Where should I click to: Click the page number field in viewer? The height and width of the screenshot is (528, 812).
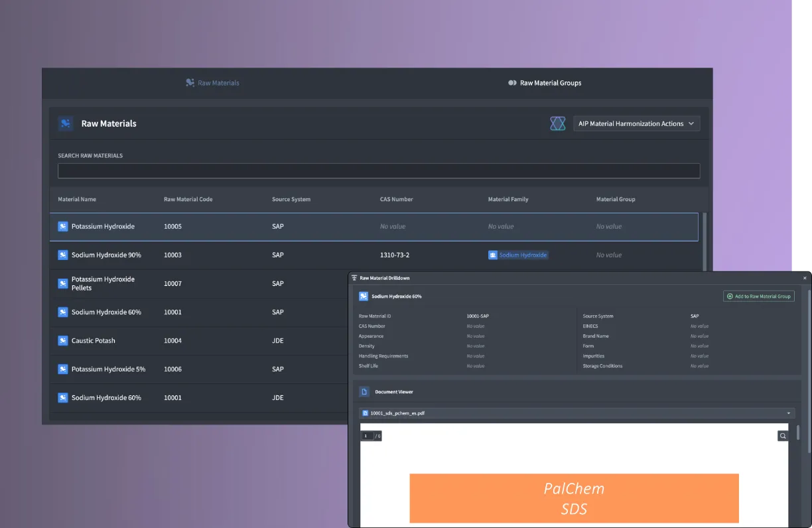367,436
